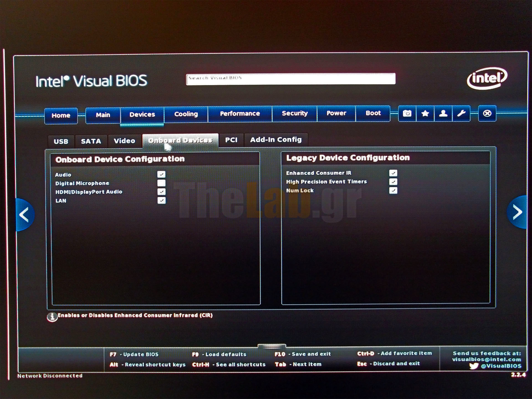Screen dimensions: 532x399
Task: Enable the Digital Microphone checkbox
Action: [x=161, y=183]
